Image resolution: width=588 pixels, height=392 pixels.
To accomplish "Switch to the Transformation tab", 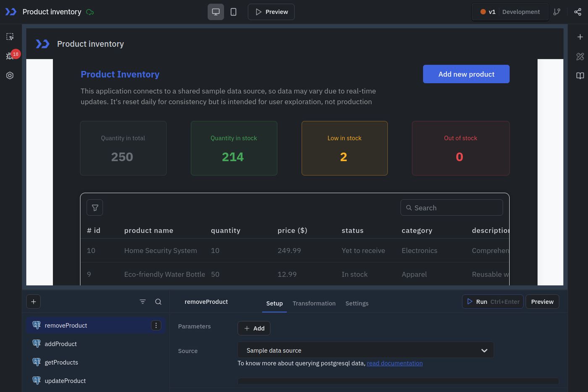I will [x=314, y=303].
